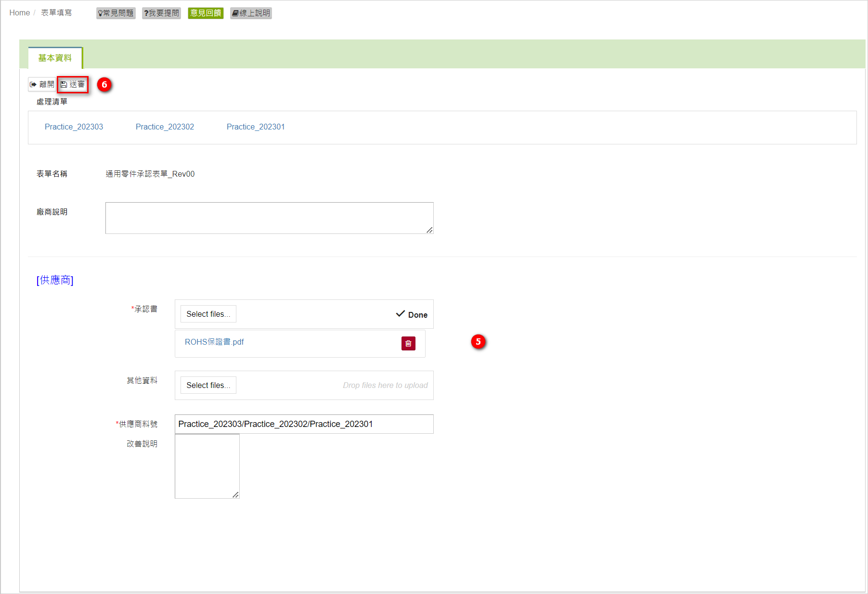Screen dimensions: 868x594
Task: Open the 我要提問 question button
Action: [x=161, y=13]
